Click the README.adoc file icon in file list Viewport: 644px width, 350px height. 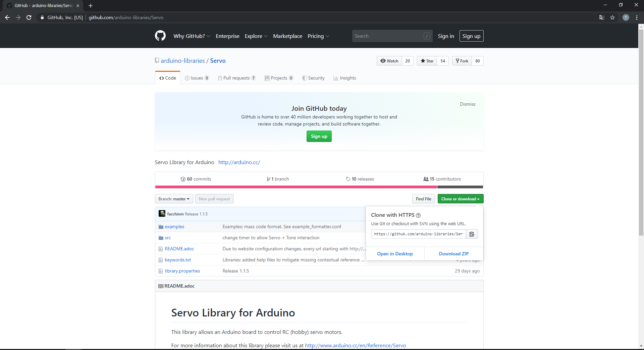(x=161, y=249)
